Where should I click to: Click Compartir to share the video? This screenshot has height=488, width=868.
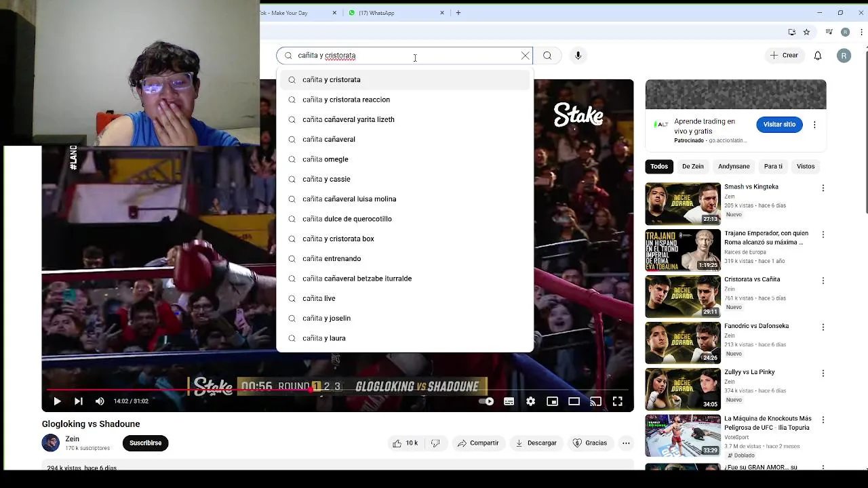click(x=478, y=443)
